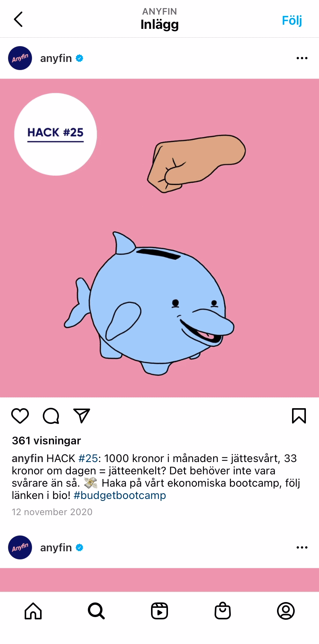
Task: Go to Home tab
Action: click(x=33, y=611)
